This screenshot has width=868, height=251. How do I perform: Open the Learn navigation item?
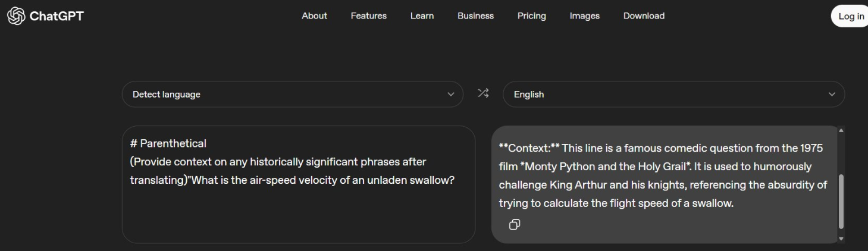click(422, 16)
